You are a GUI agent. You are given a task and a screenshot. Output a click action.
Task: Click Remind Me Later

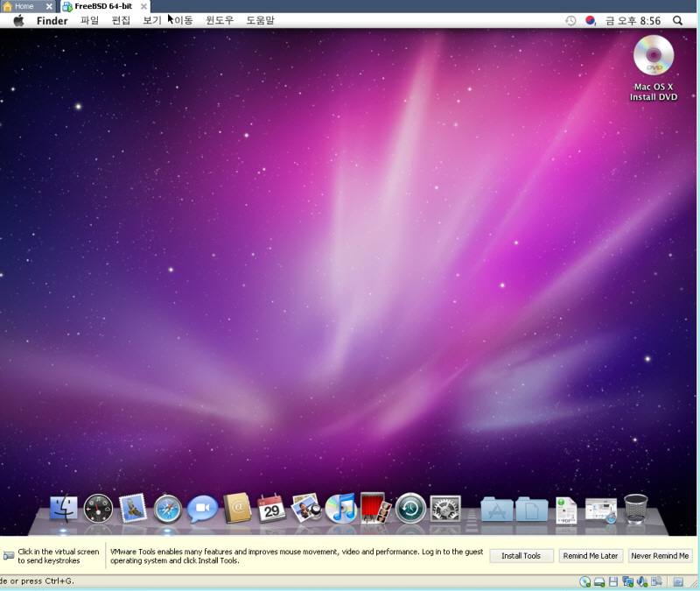tap(590, 556)
